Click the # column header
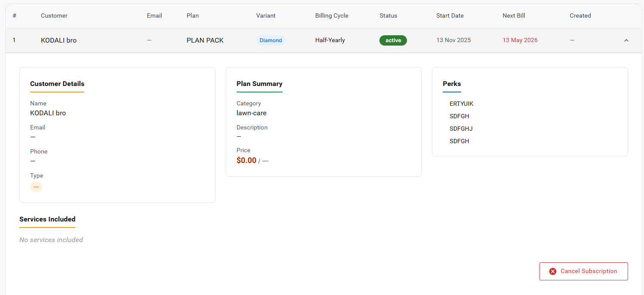644x295 pixels. [15, 15]
